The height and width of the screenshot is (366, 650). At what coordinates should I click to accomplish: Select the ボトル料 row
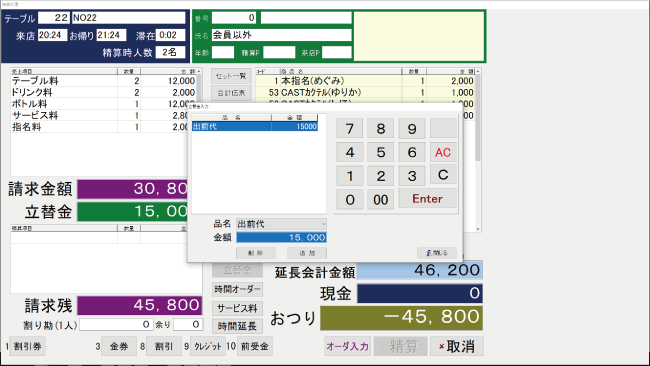coord(99,104)
